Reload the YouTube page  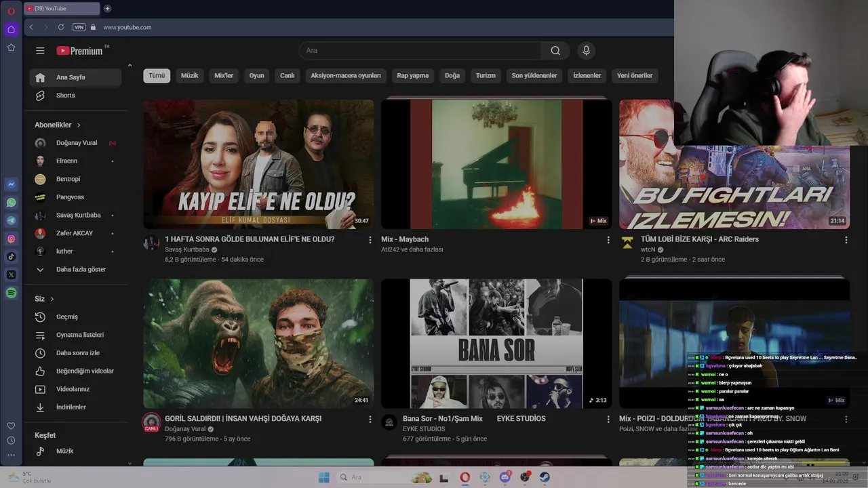tap(61, 27)
